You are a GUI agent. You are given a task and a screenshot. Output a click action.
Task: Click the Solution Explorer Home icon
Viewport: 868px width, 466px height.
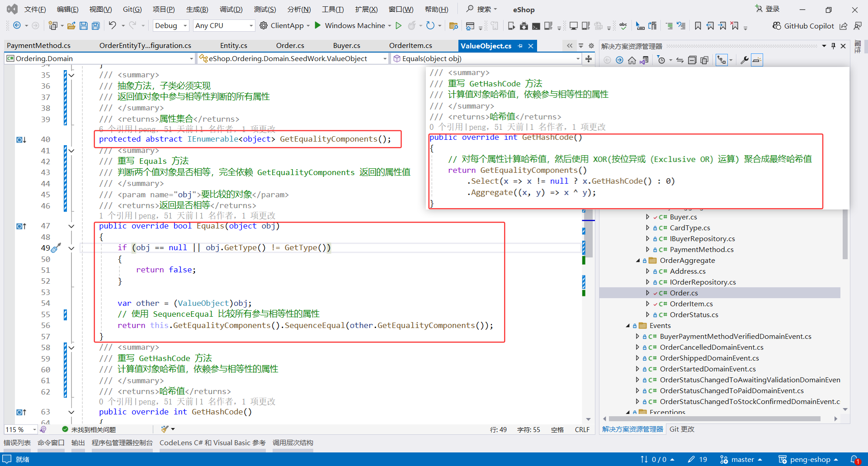pos(632,60)
